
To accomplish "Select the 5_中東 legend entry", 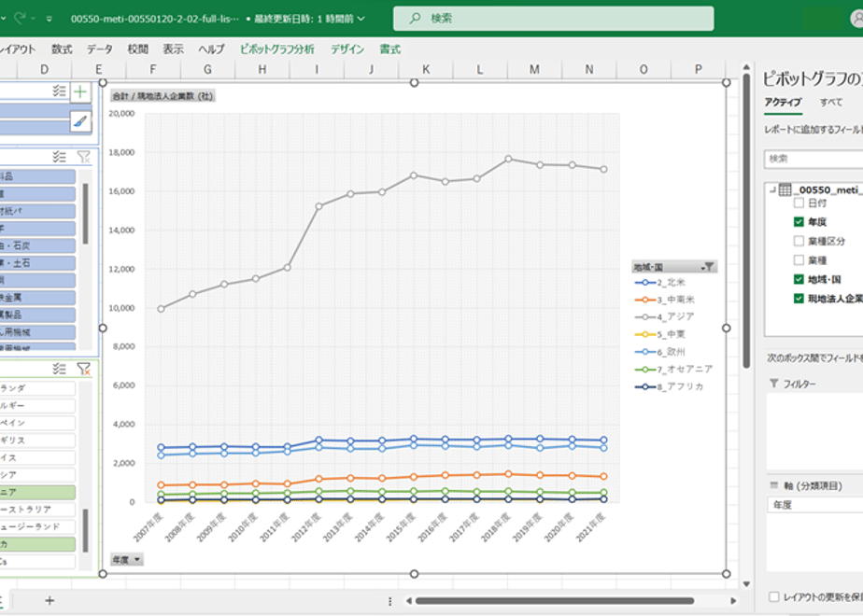I will point(660,334).
